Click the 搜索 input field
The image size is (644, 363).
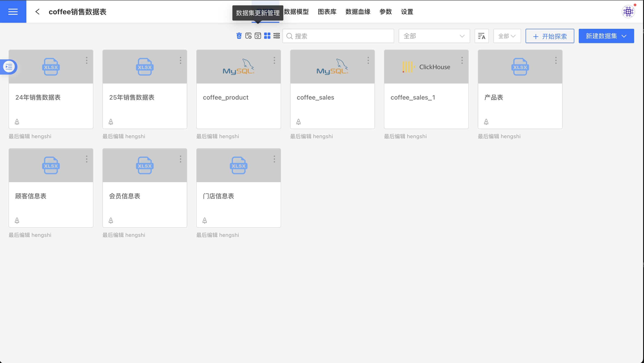pyautogui.click(x=338, y=36)
